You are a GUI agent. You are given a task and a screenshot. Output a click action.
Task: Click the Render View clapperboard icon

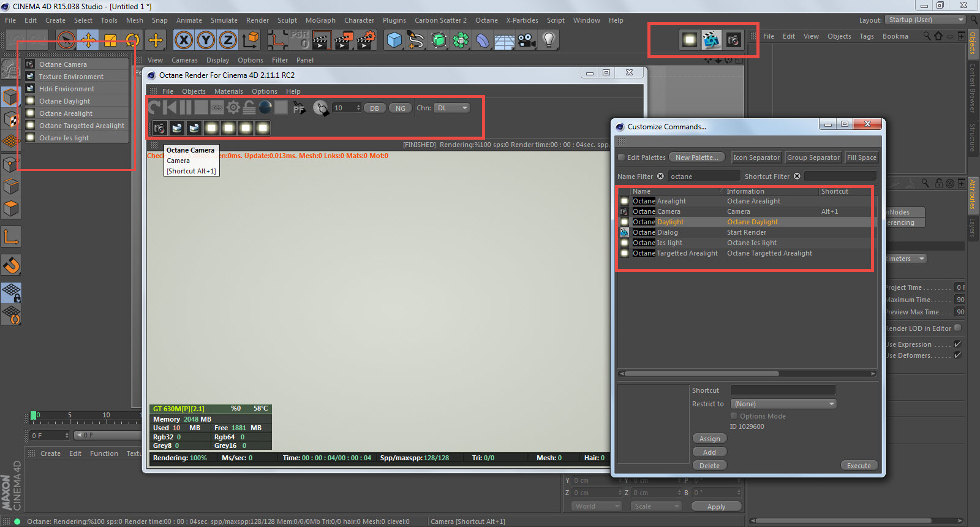coord(322,40)
